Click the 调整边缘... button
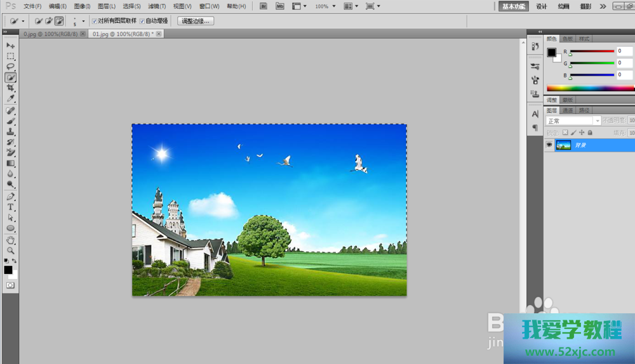The image size is (635, 364). click(x=196, y=21)
